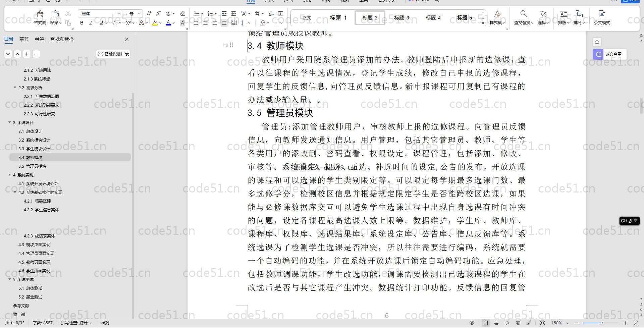Apply the 标题 3 style
The height and width of the screenshot is (328, 644).
401,18
